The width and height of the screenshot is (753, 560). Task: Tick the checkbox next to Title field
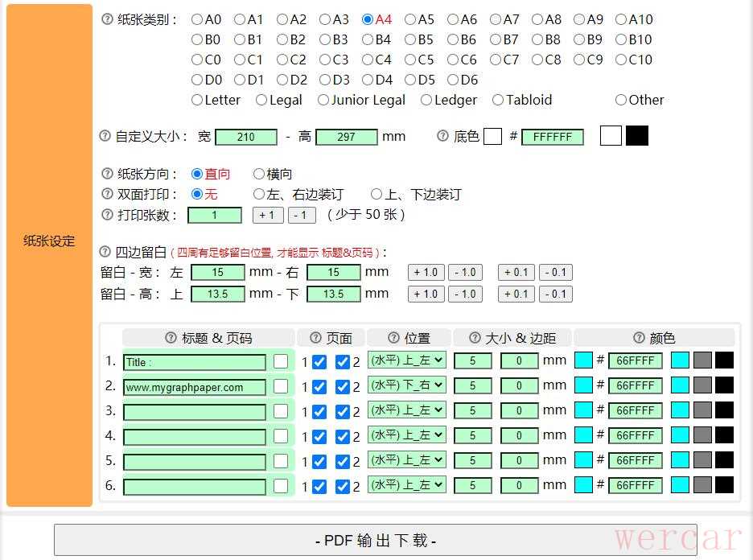pyautogui.click(x=280, y=362)
